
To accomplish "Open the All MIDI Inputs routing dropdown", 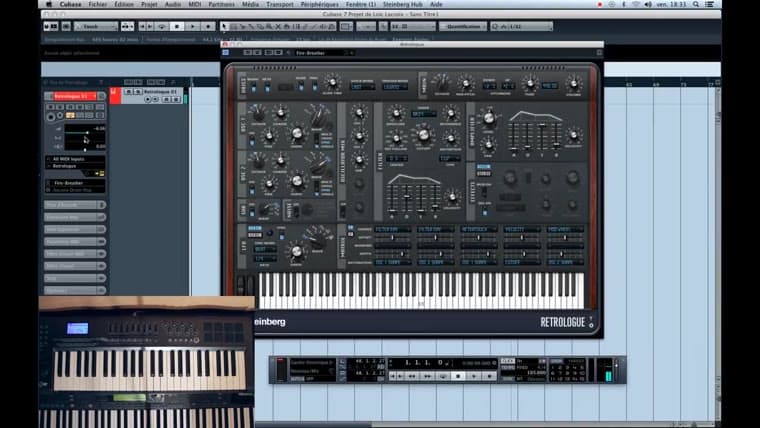I will click(x=75, y=159).
